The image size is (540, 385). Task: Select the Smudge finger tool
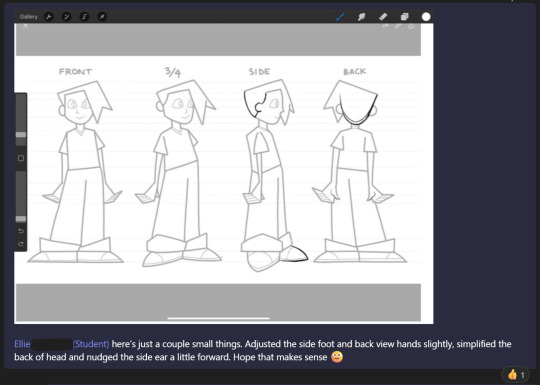point(361,17)
